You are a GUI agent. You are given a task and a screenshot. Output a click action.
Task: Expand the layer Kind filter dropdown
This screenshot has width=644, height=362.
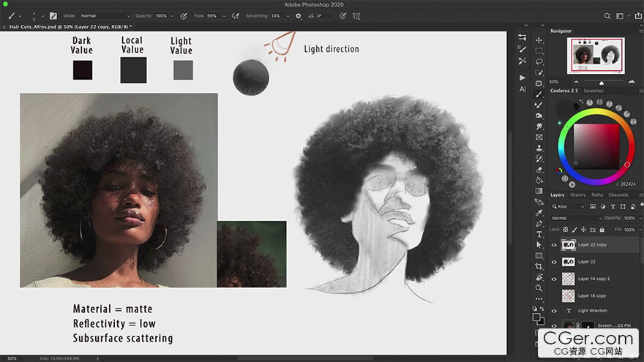(x=568, y=206)
